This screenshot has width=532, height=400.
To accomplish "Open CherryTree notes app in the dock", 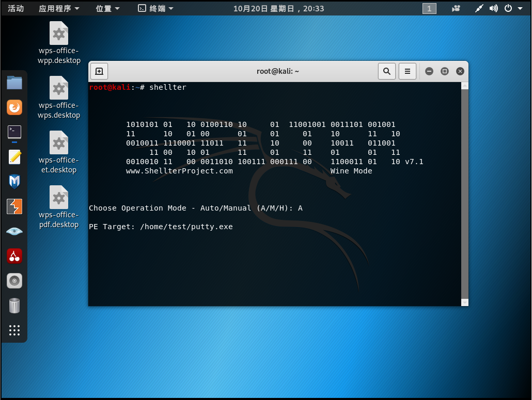I will click(14, 256).
